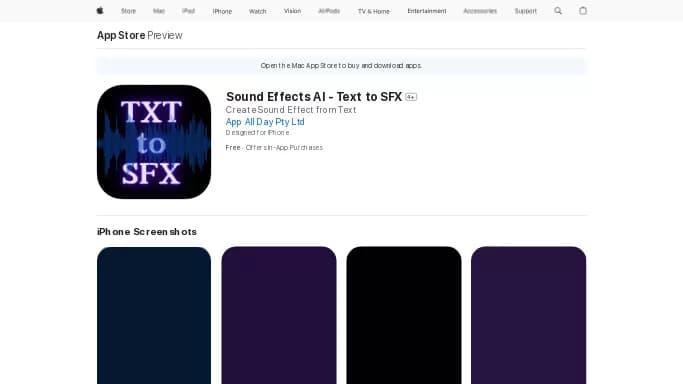Open the iPad menu item
The height and width of the screenshot is (384, 683).
coord(189,11)
